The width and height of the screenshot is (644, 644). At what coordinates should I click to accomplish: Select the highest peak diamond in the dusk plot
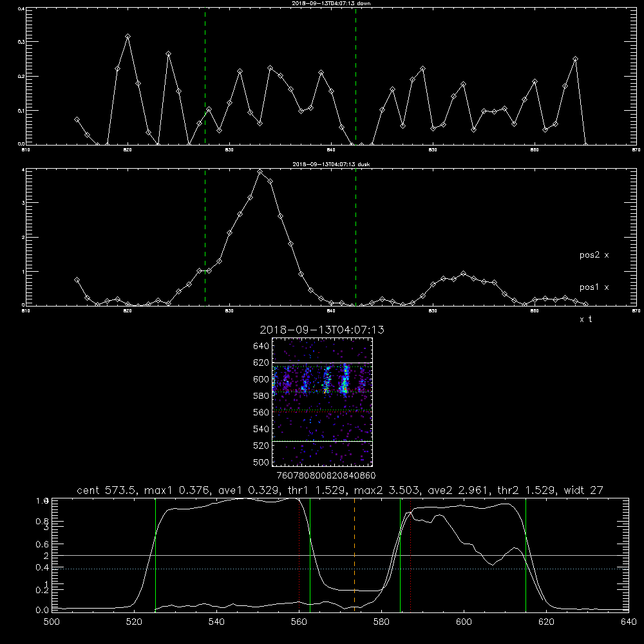pyautogui.click(x=260, y=172)
